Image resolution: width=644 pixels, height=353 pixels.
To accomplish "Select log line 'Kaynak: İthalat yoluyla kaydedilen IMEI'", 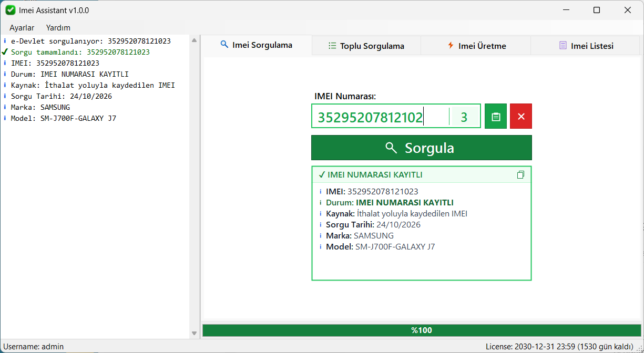I will point(93,85).
